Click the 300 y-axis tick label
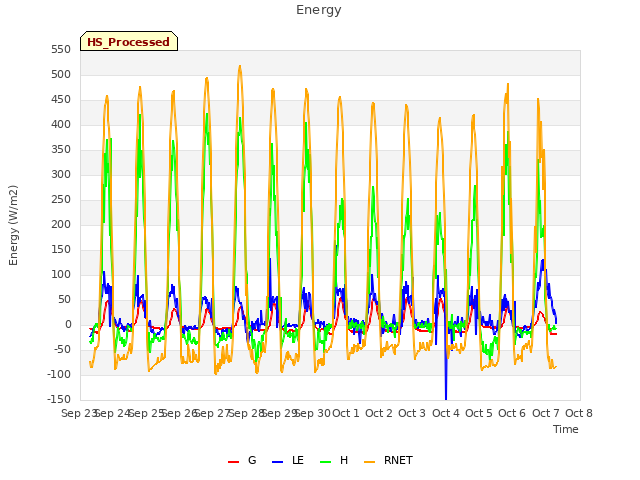 (x=61, y=175)
